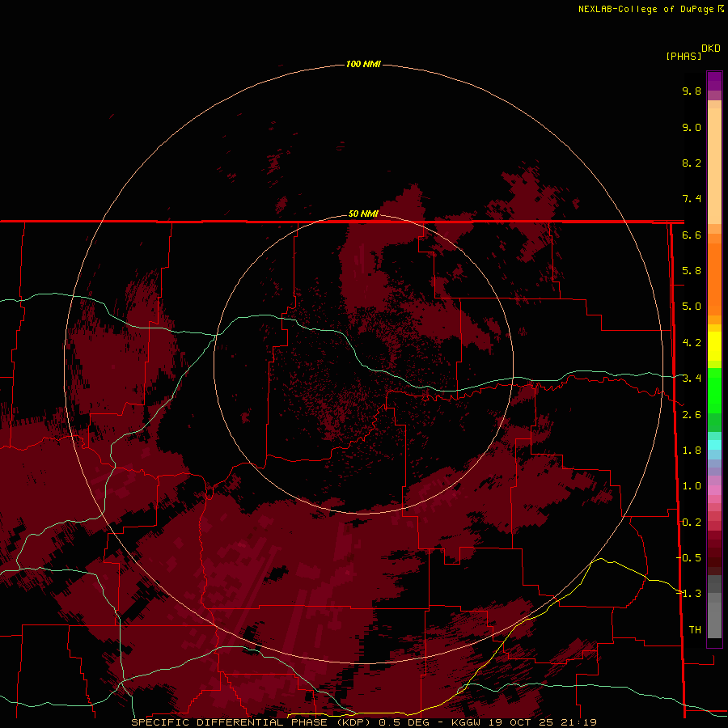The image size is (728, 728).
Task: Click the 8.2 value on the color scale
Action: (692, 163)
